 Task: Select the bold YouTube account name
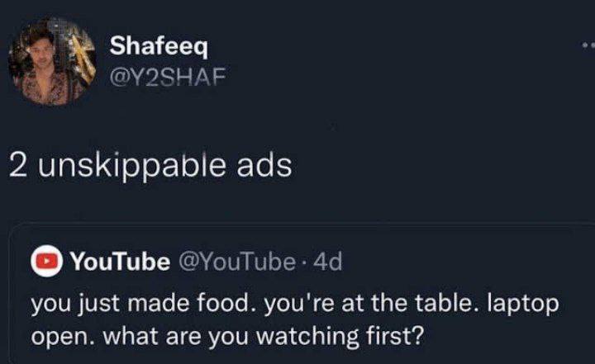(118, 262)
